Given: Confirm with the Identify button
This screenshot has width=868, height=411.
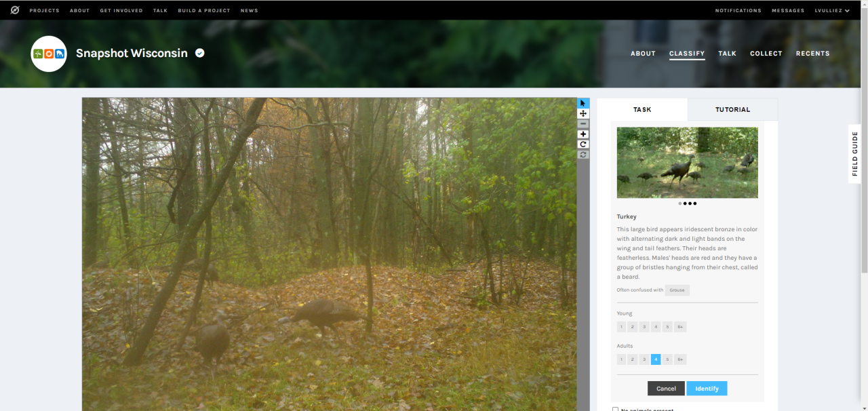Looking at the screenshot, I should (707, 389).
